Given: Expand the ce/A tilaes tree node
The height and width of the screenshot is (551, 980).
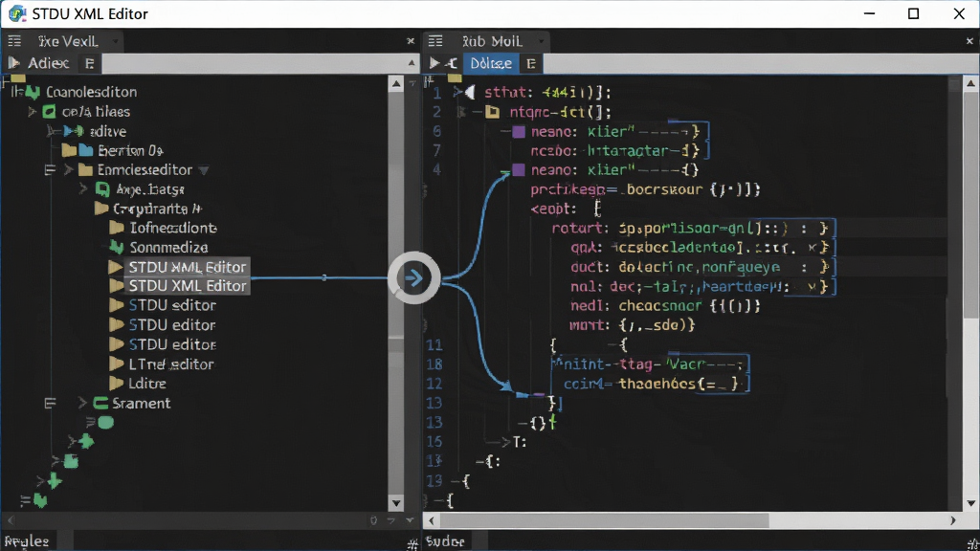Looking at the screenshot, I should pos(32,113).
